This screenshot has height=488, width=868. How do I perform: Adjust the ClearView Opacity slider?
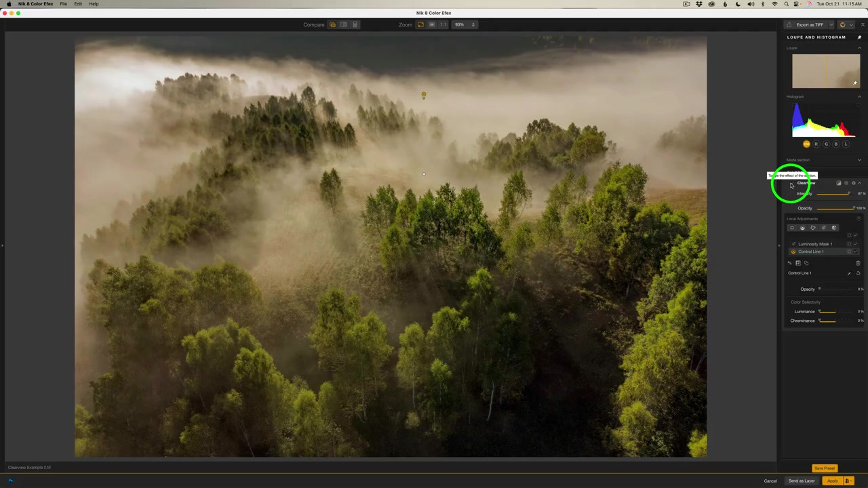[835, 208]
